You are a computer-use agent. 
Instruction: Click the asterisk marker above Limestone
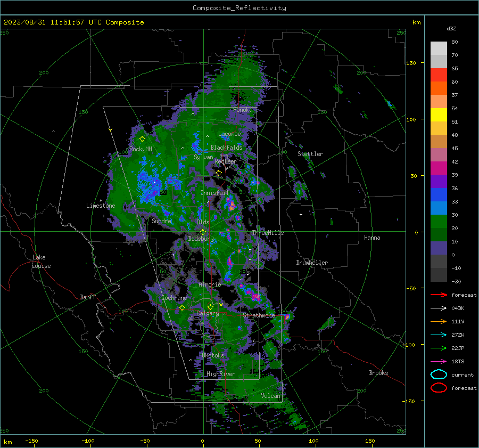[x=101, y=201]
